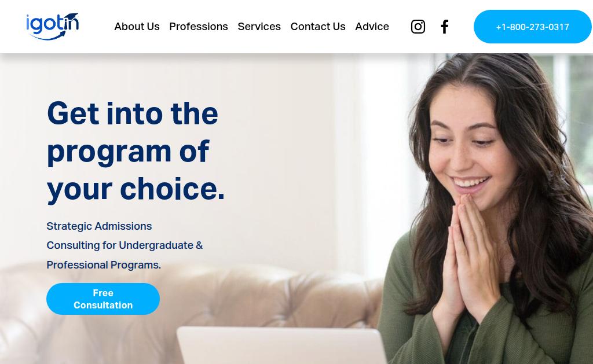Viewport: 593px width, 364px height.
Task: Open the Instagram profile icon
Action: point(418,27)
